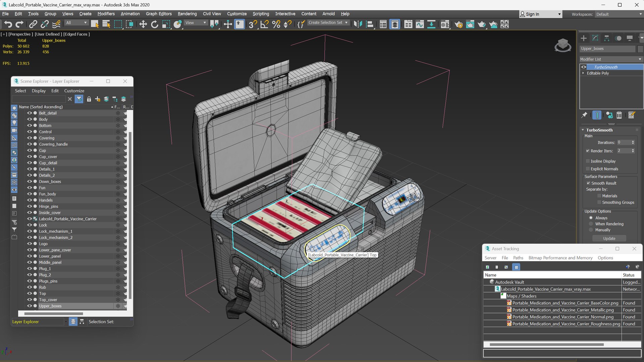The image size is (644, 362).
Task: Select the When Rendering update option
Action: tap(591, 224)
